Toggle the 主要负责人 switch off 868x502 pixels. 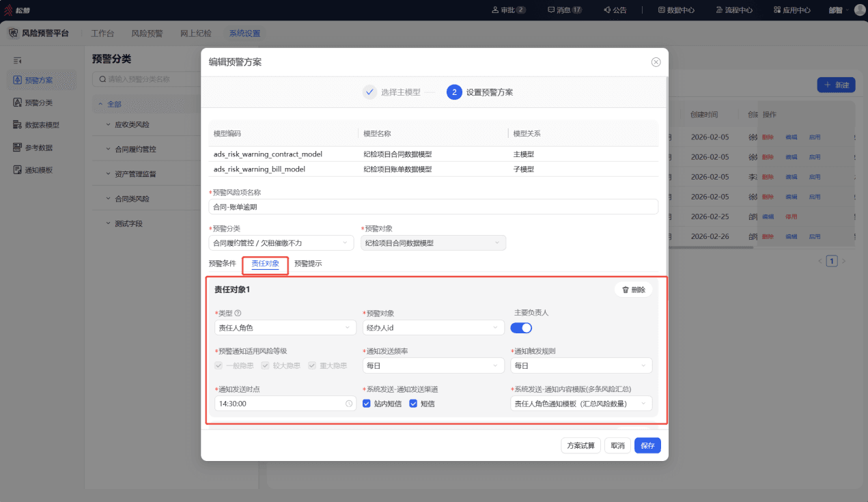pyautogui.click(x=521, y=328)
